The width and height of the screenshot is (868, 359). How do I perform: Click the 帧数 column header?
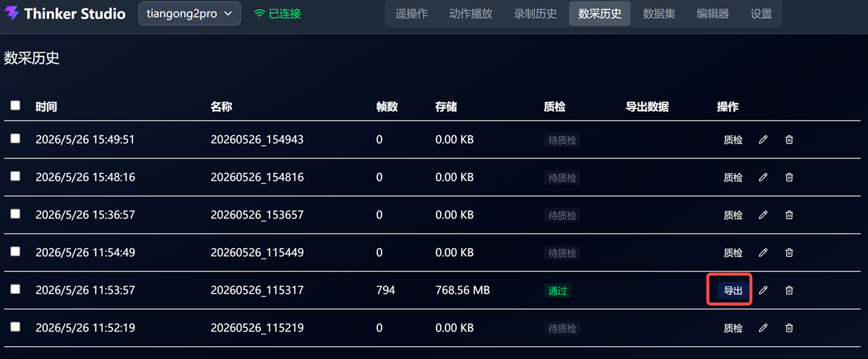(387, 106)
